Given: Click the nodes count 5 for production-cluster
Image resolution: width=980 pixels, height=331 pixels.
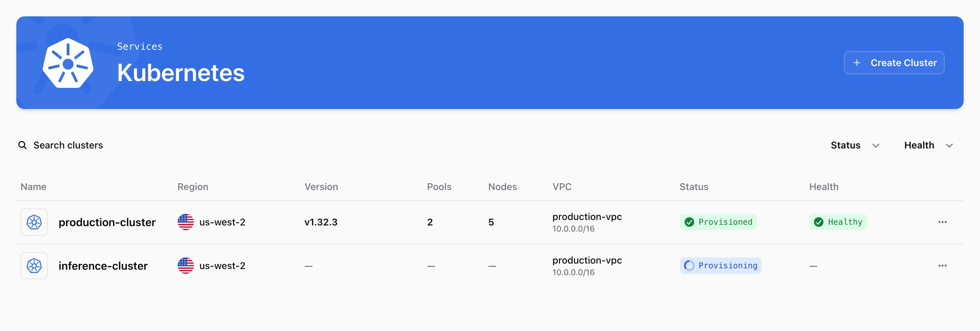Looking at the screenshot, I should pyautogui.click(x=491, y=222).
